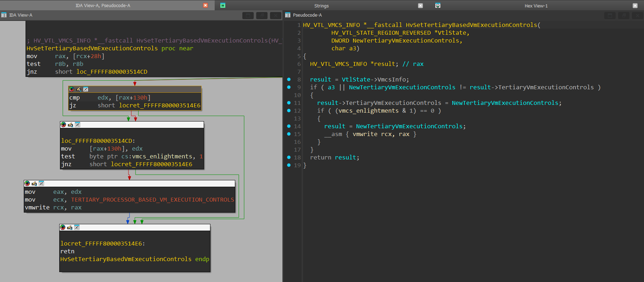Restore the Pseudocode-A sub-panel
The image size is (644, 282).
coord(624,15)
